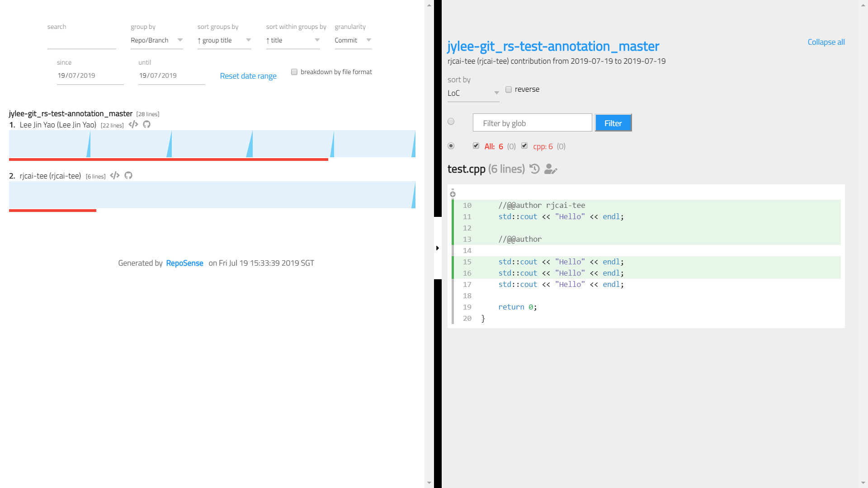Collapse the right panel using the arrow handle

[438, 248]
